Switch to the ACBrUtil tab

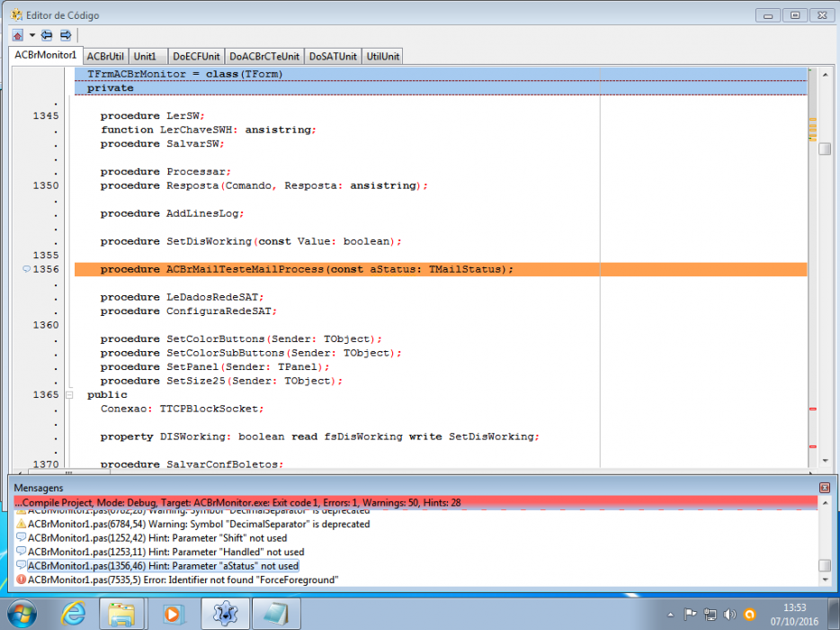coord(105,57)
